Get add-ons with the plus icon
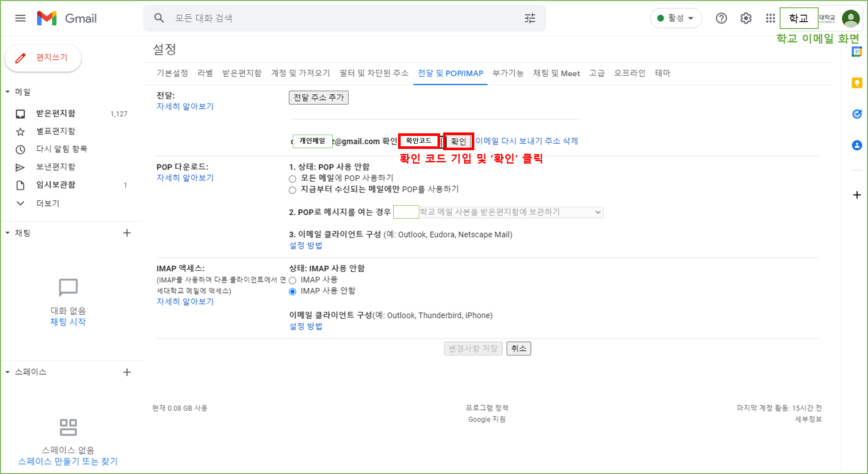This screenshot has height=474, width=868. coord(857,195)
